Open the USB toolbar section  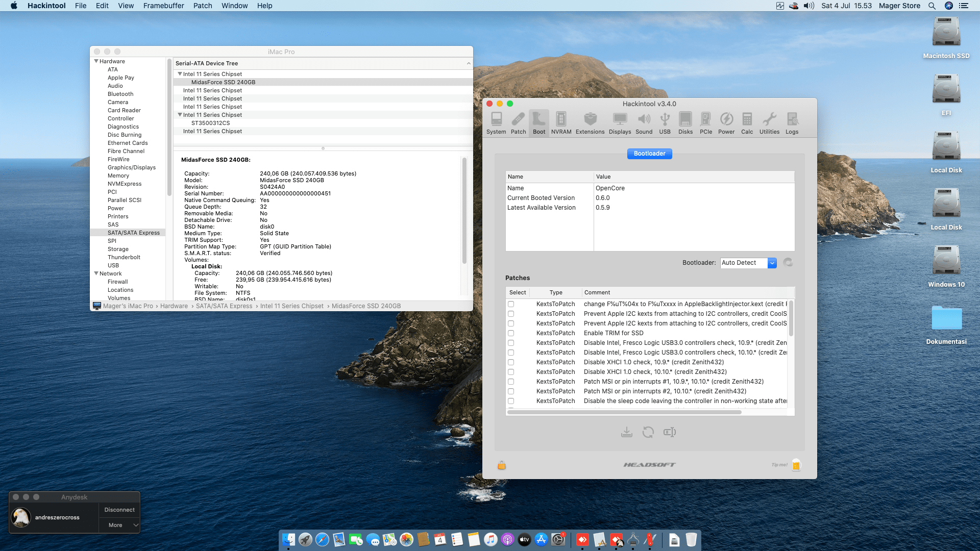pyautogui.click(x=665, y=123)
